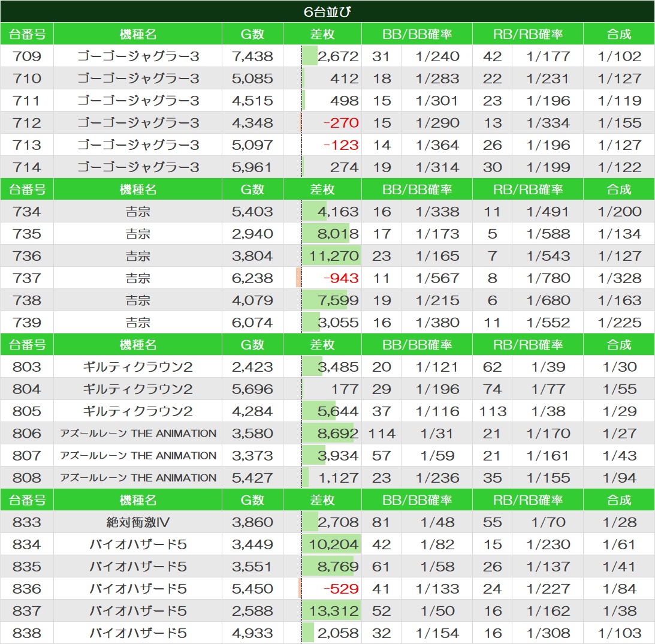Screen dimensions: 655x644
Task: Click the RB count 113
Action: (x=493, y=411)
